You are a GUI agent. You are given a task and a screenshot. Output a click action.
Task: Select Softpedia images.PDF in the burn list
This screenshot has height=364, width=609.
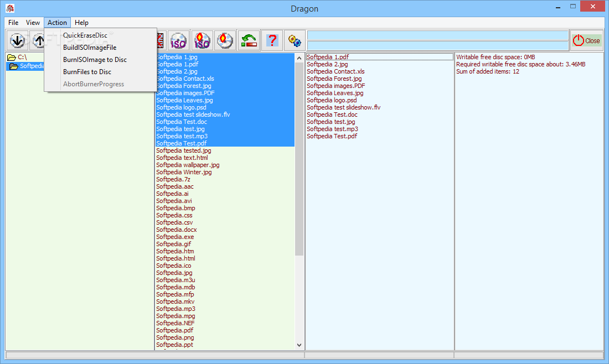click(x=336, y=86)
